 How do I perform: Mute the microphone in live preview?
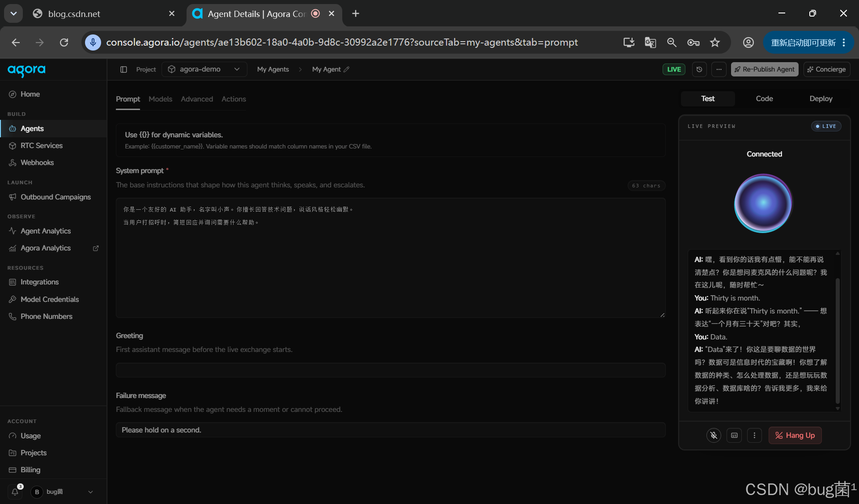point(714,435)
